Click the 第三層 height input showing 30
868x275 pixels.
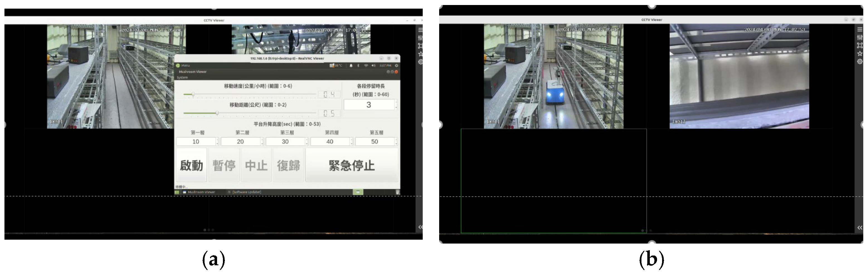(x=285, y=142)
